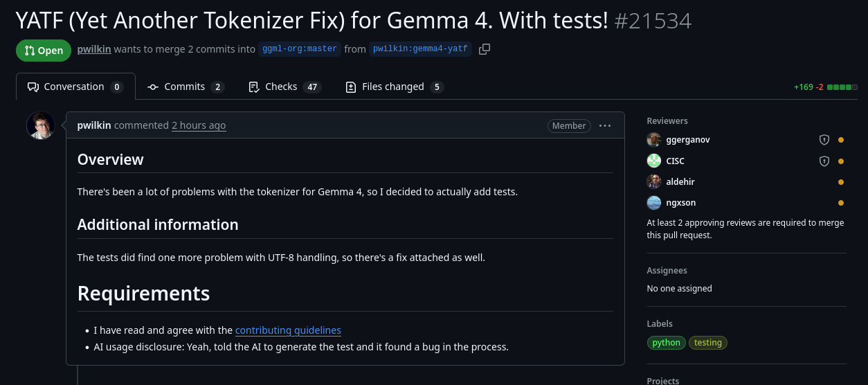The image size is (868, 385).
Task: Select the python label
Action: point(667,343)
